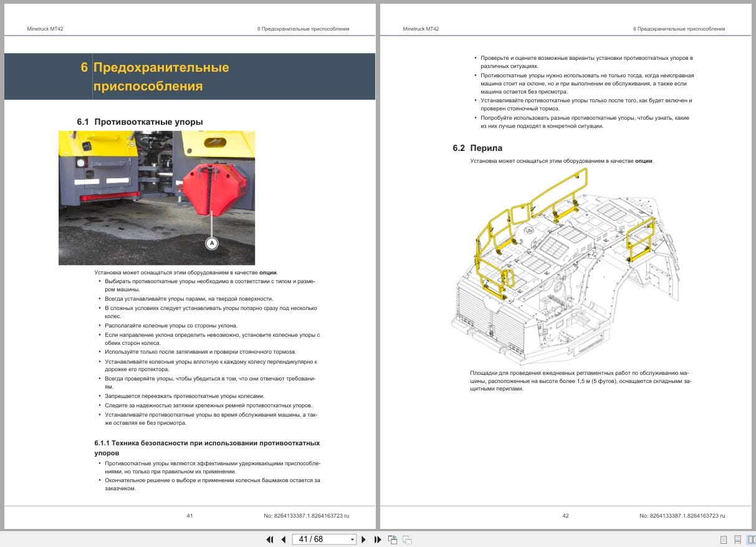Enable continuous scrolling page view
Image resolution: width=756 pixels, height=547 pixels.
pyautogui.click(x=737, y=540)
